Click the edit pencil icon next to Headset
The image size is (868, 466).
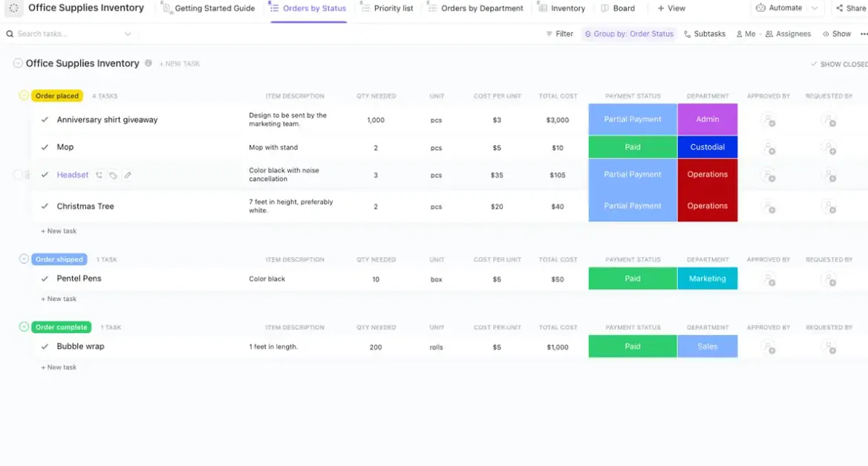pyautogui.click(x=128, y=175)
